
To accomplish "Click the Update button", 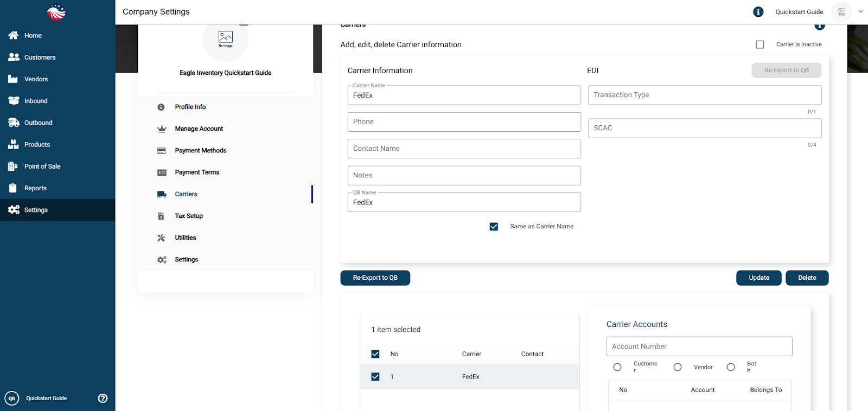I will click(x=758, y=278).
